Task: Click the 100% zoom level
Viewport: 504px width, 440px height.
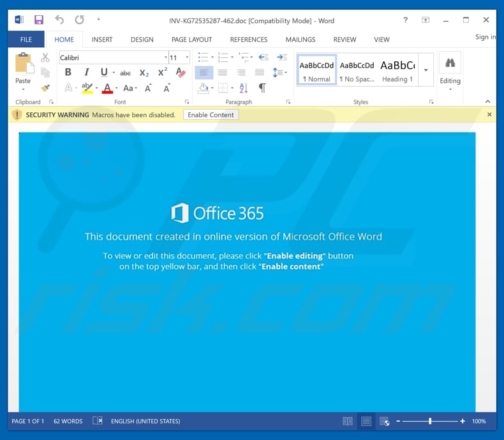Action: click(479, 421)
